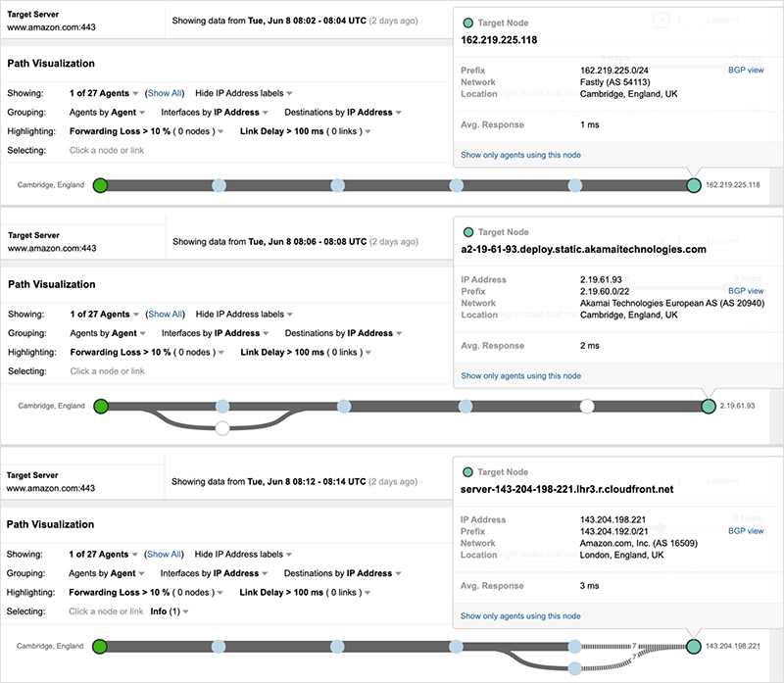
Task: Expand "1 of 27 Agents" dropdown in 08:02 panel
Action: tap(105, 94)
